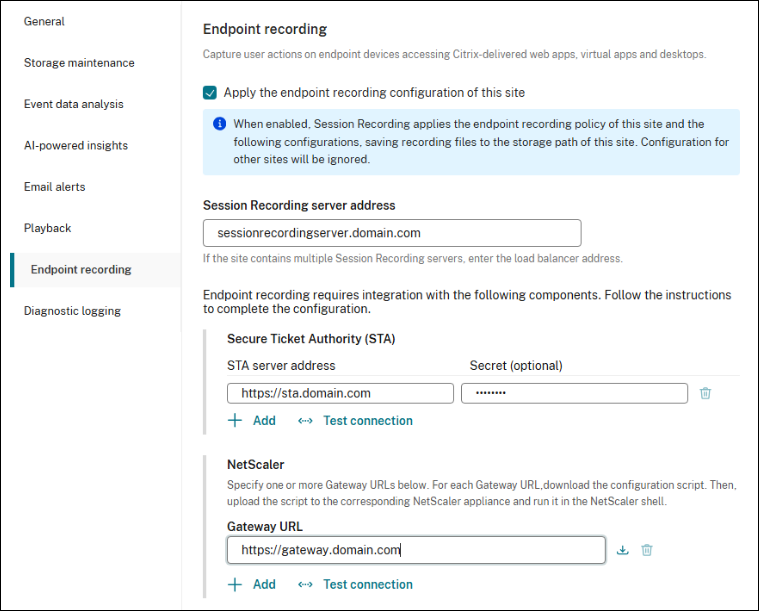
Task: Delete the STA server entry with trash icon
Action: (x=705, y=393)
